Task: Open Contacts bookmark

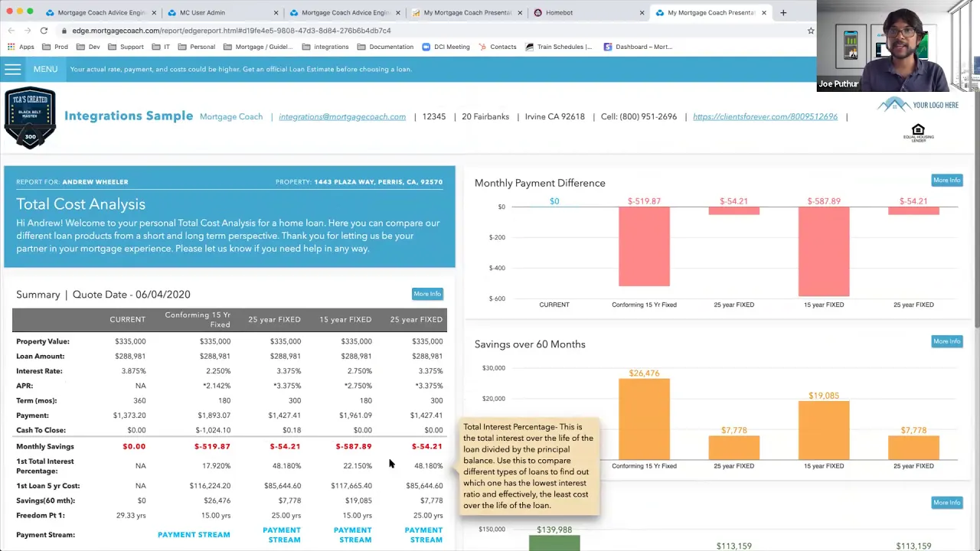Action: tap(498, 47)
